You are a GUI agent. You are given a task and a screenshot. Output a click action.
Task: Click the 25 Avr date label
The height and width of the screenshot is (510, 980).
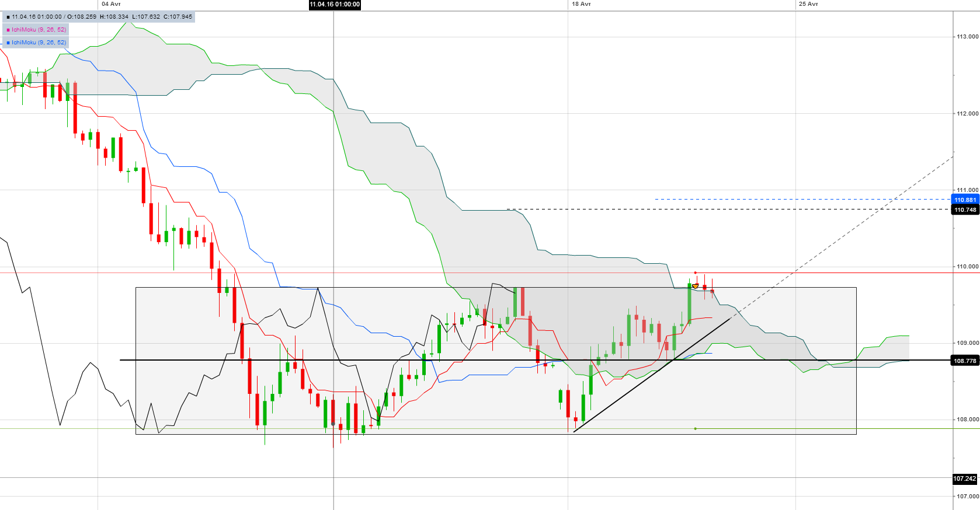pyautogui.click(x=808, y=4)
